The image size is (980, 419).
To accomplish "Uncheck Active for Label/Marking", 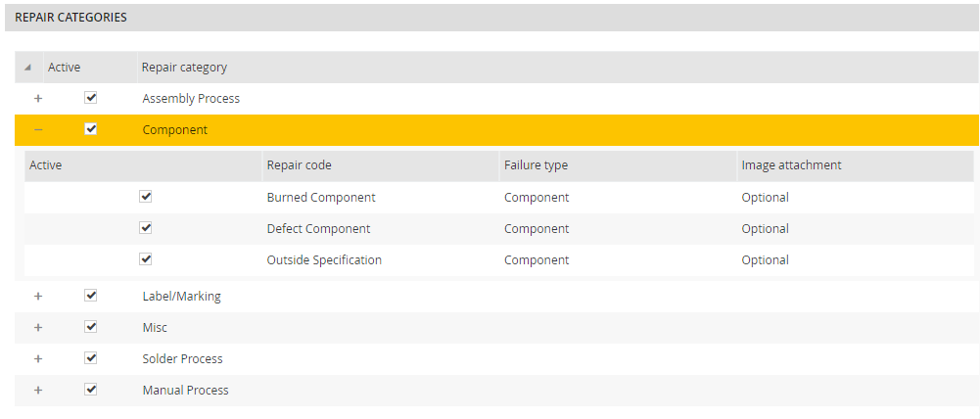I will coord(91,296).
